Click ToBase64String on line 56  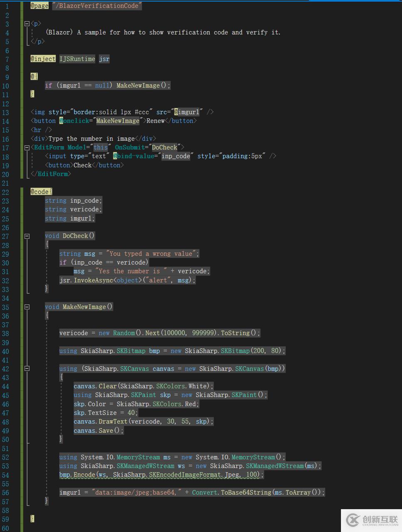(x=246, y=493)
